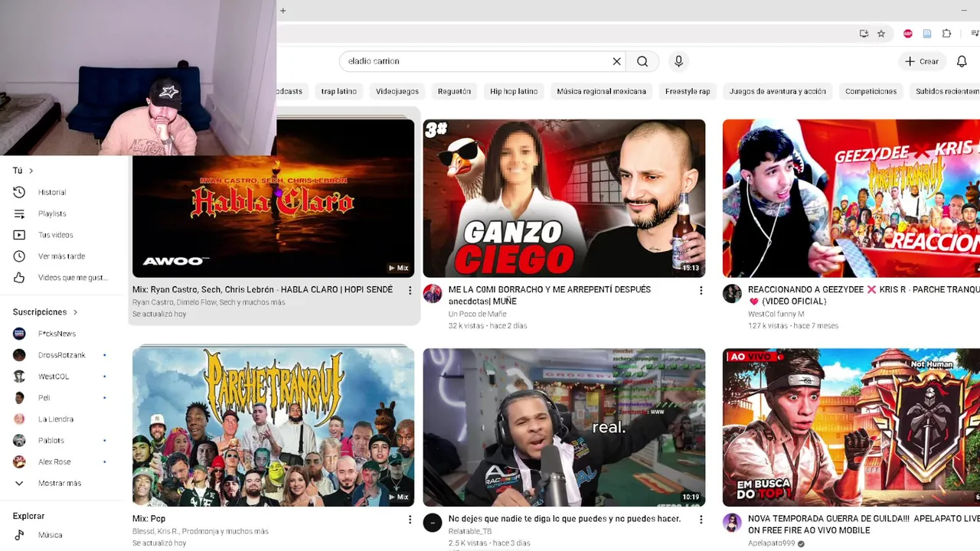Open options menu for Mix: Pop
The image size is (980, 551).
point(410,520)
